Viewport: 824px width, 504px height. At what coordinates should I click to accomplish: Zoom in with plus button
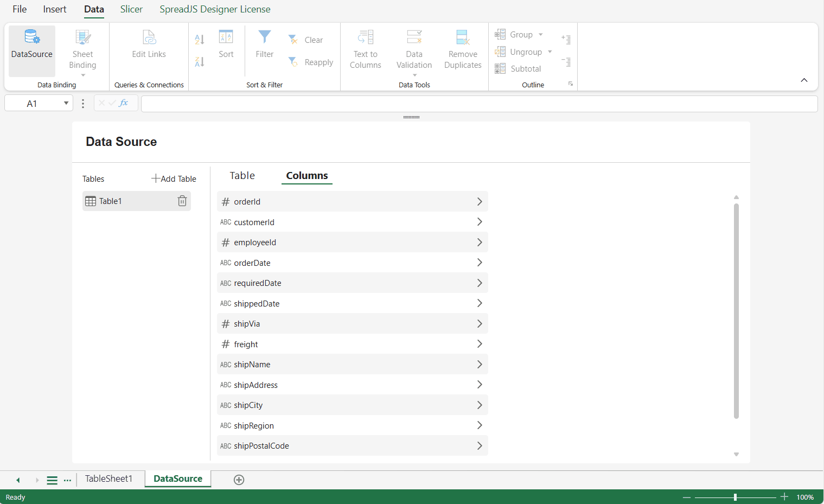click(x=784, y=497)
